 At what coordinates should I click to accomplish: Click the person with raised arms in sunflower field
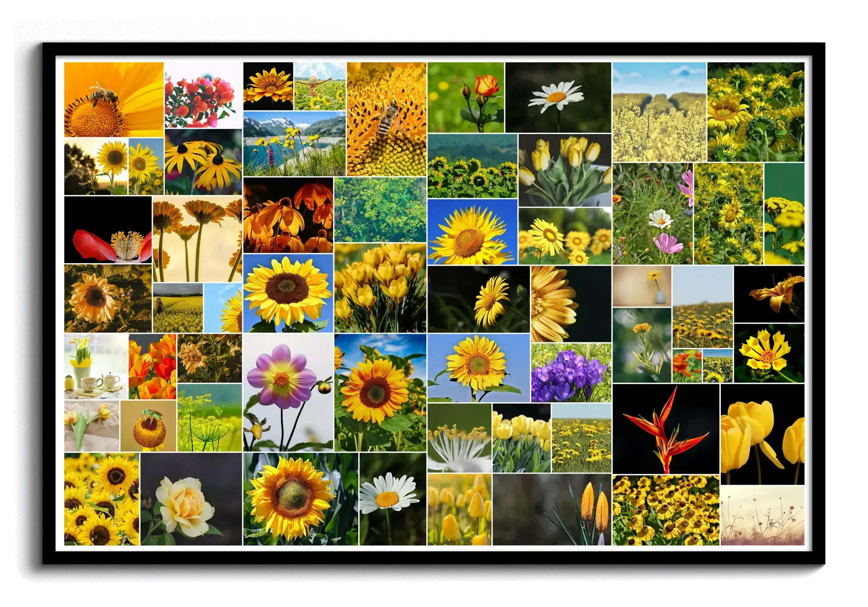319,86
